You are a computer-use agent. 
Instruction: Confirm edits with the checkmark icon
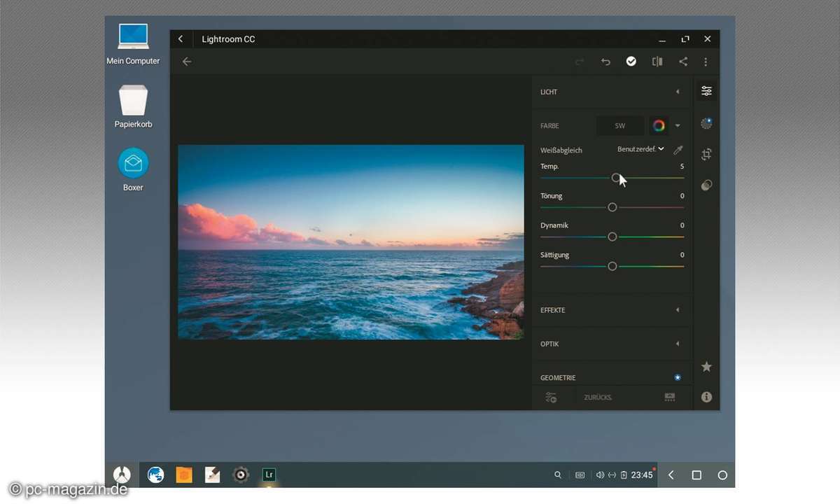[x=631, y=62]
